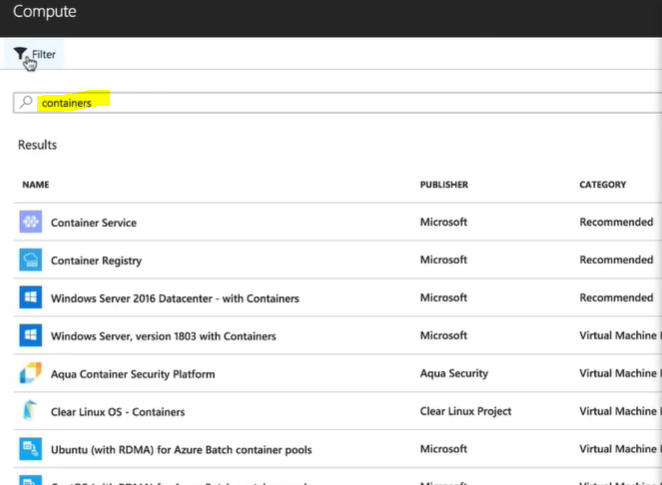Click Virtual Machine category in Clear Linux row
Image resolution: width=662 pixels, height=485 pixels.
coord(620,411)
